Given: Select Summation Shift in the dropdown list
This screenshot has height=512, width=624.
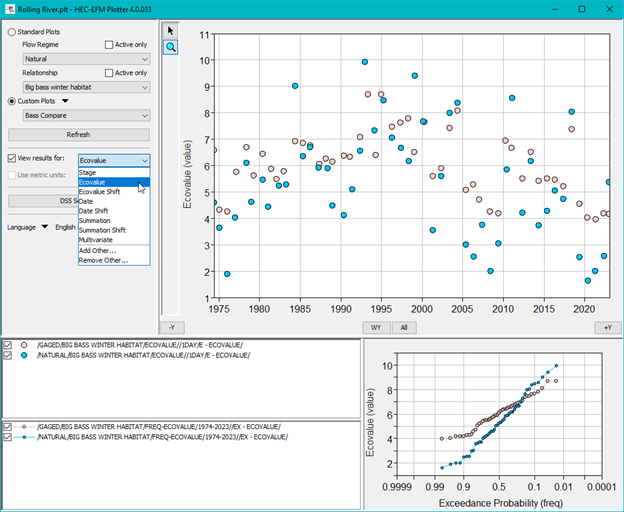Looking at the screenshot, I should click(101, 230).
